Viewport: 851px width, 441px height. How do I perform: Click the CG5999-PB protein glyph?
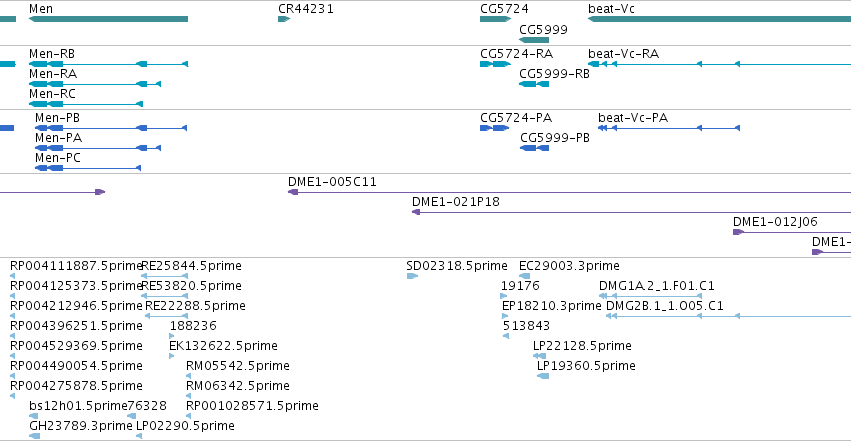point(535,148)
